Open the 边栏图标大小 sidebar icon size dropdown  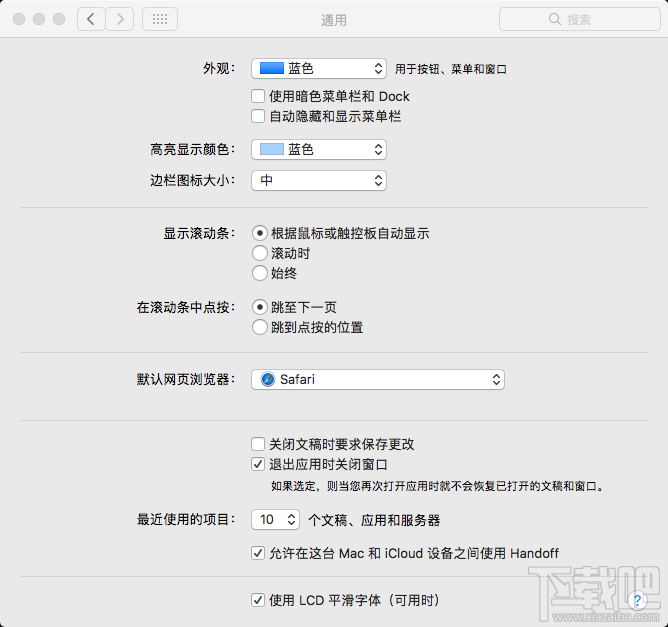coord(319,181)
